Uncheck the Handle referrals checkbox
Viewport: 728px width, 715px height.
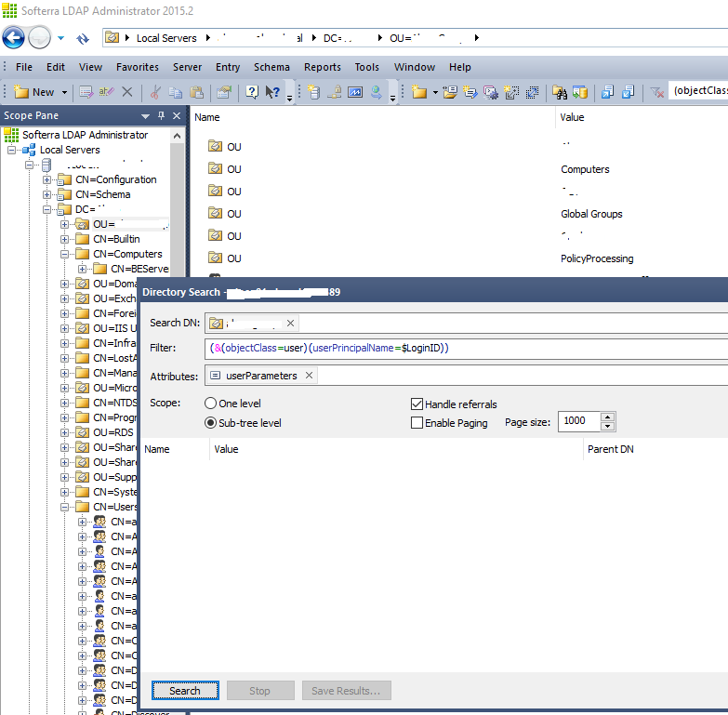[x=417, y=404]
